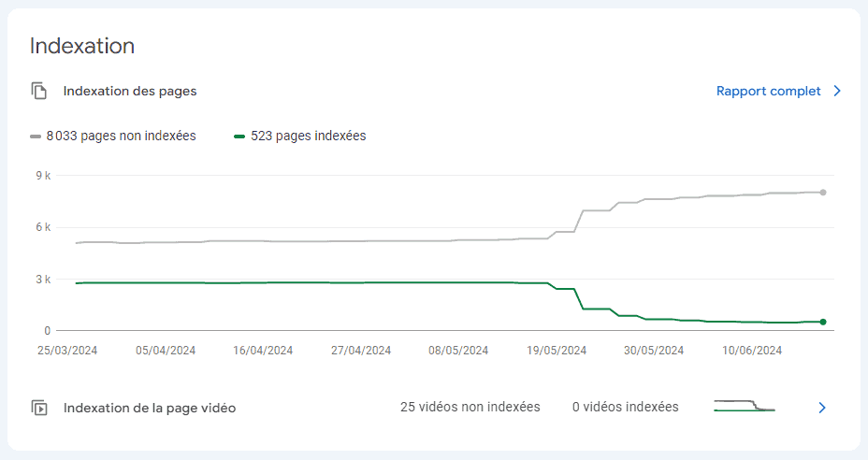
Task: Expand the video indexation row chevron
Action: pos(822,408)
